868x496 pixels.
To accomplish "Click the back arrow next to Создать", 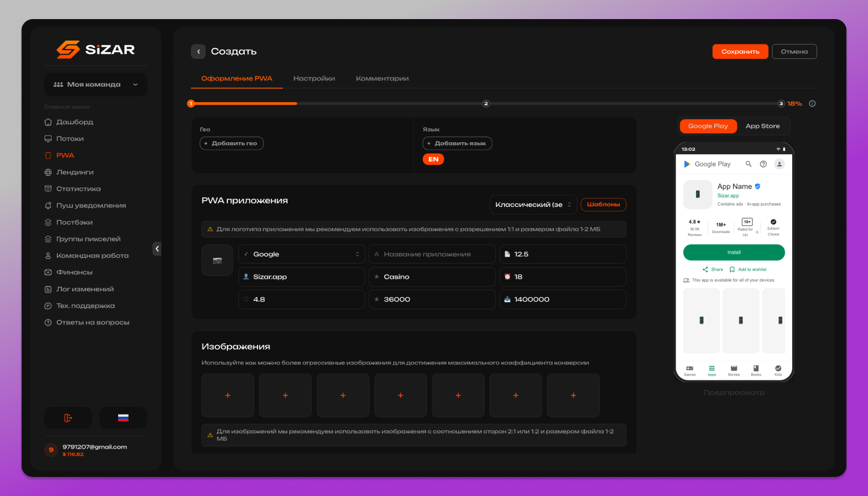I will tap(198, 51).
